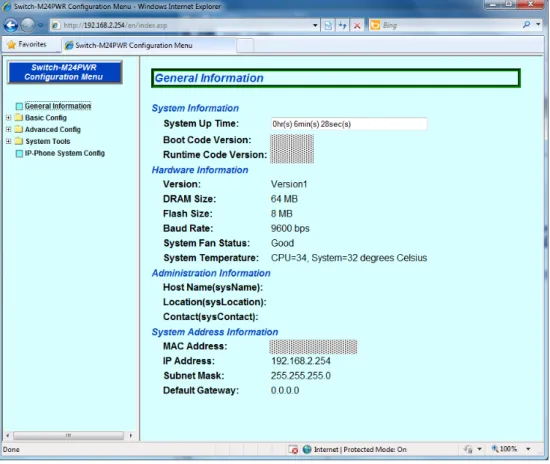The width and height of the screenshot is (550, 464).
Task: Click the Switch-M24PWR Configuration Menu banner
Action: pyautogui.click(x=65, y=72)
